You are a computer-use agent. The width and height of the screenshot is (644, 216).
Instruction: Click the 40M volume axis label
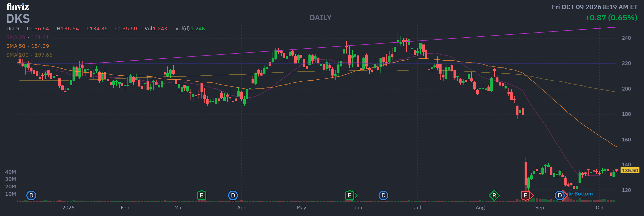11,172
